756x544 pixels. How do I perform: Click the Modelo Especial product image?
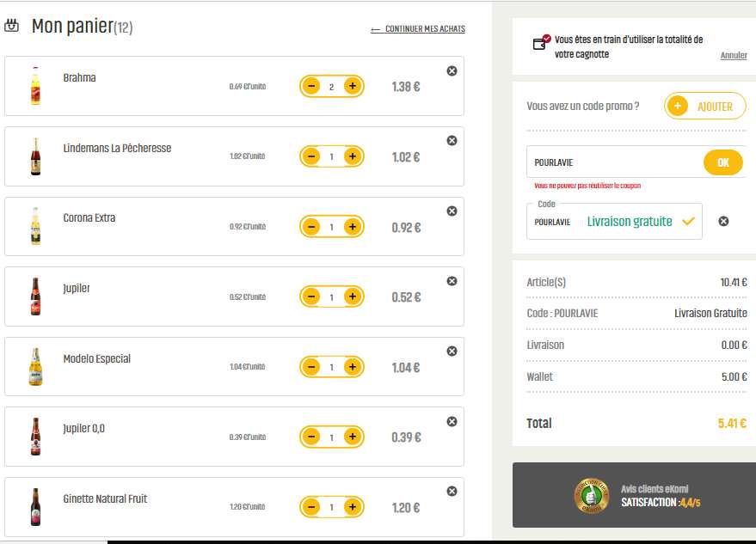[35, 367]
